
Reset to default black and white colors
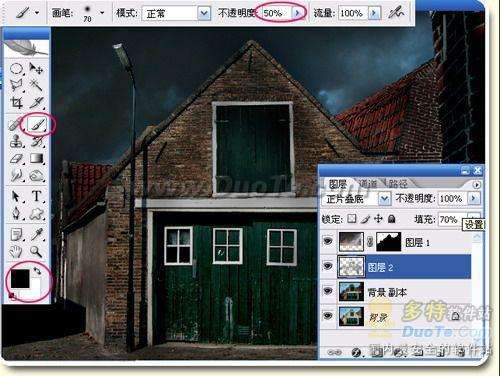(x=12, y=295)
